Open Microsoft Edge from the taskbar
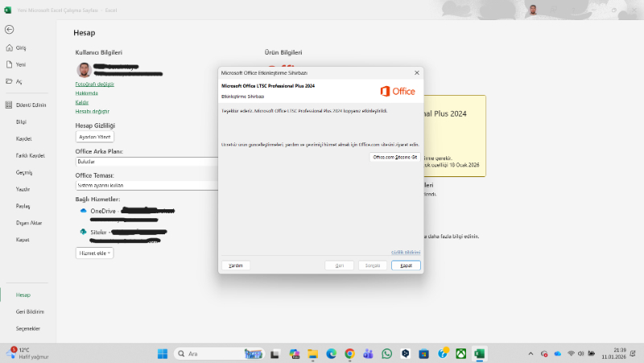 coord(332,353)
